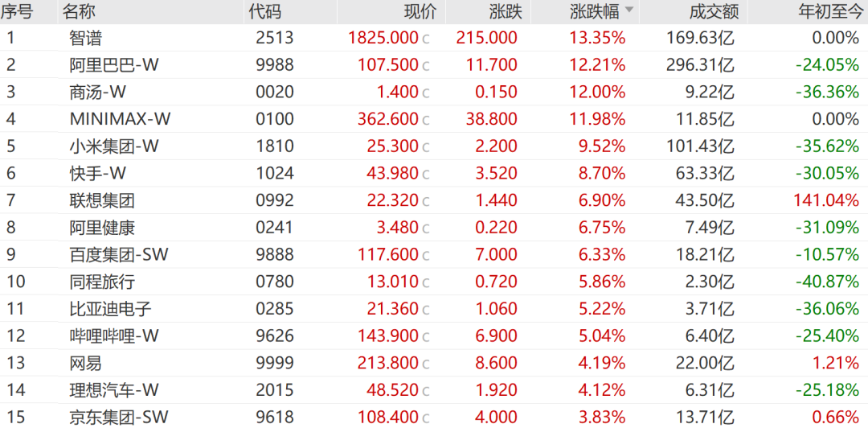
Task: Open the 小米集团-W row
Action: coord(434,146)
